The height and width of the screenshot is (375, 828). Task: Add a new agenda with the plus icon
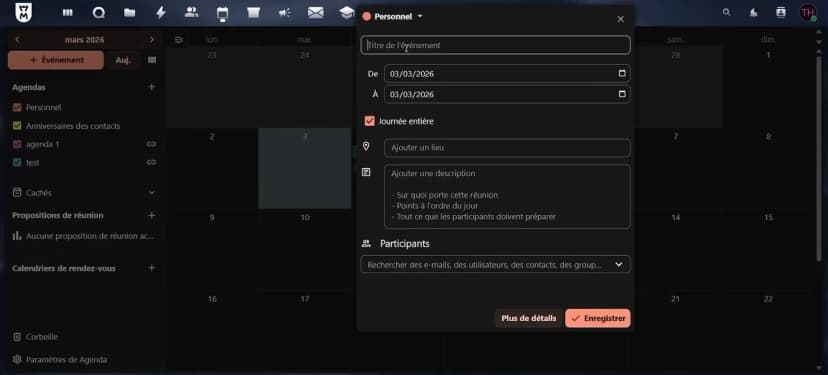coord(152,87)
